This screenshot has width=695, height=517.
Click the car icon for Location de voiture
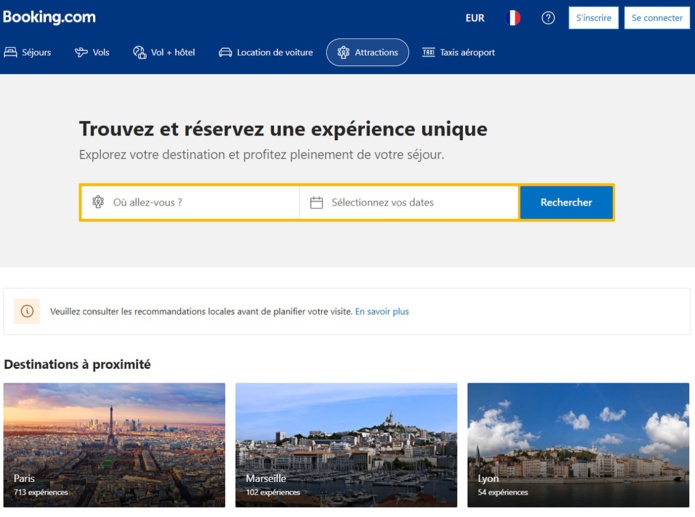[225, 52]
